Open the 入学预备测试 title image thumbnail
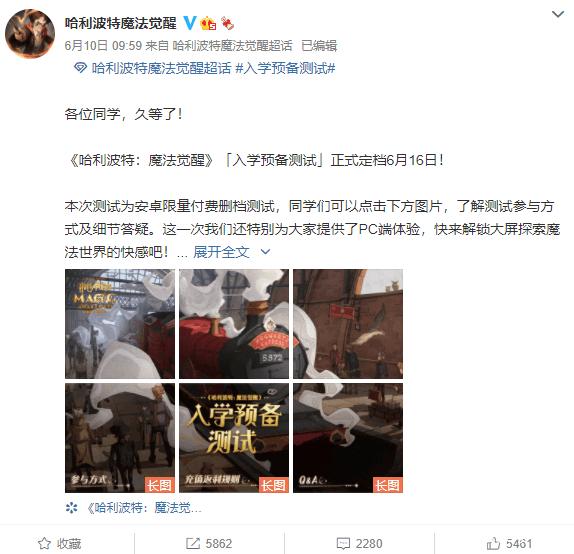This screenshot has height=554, width=574. click(234, 438)
